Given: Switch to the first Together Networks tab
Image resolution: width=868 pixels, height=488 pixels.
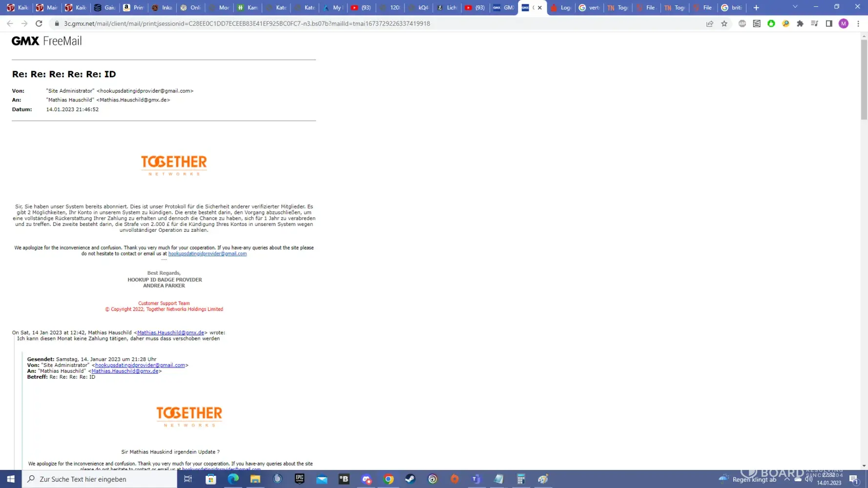Looking at the screenshot, I should [x=618, y=7].
